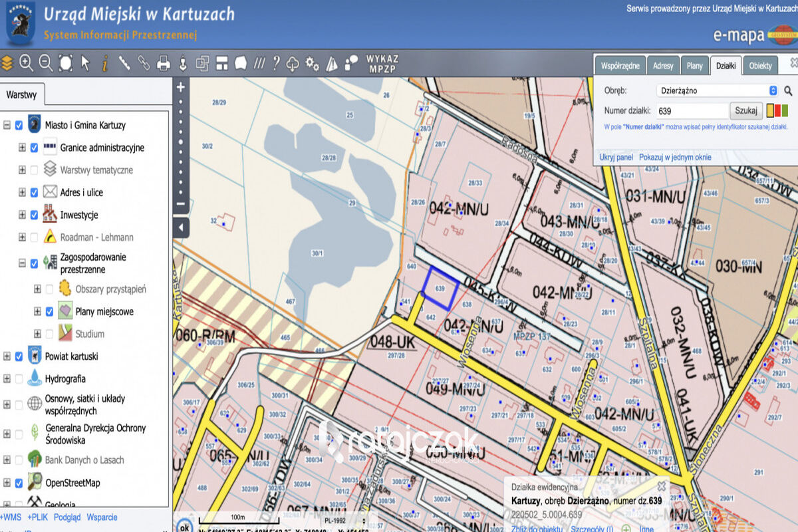Select the white polygon shape tool
The height and width of the screenshot is (532, 798).
tap(241, 63)
